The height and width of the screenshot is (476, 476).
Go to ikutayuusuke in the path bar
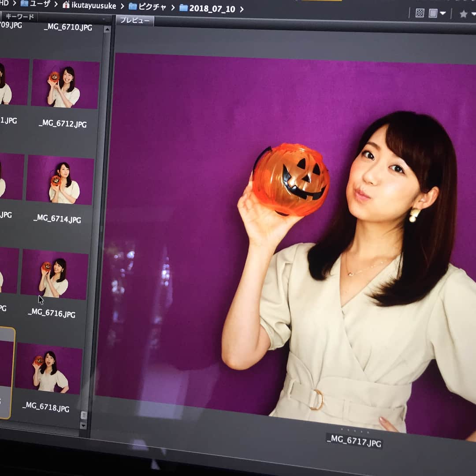tap(93, 5)
